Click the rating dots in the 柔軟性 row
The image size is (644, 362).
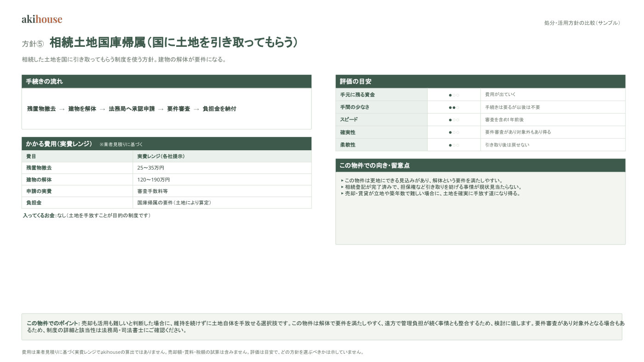click(x=454, y=145)
